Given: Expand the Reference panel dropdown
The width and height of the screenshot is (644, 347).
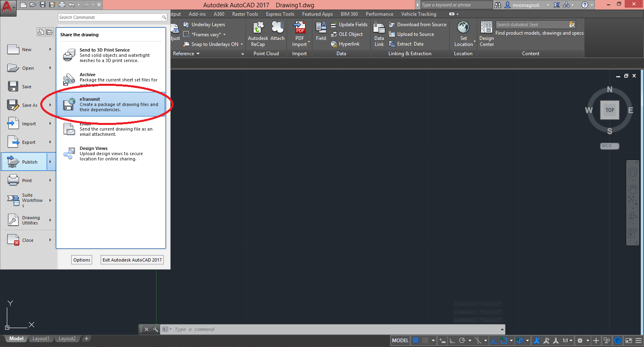Looking at the screenshot, I should point(186,54).
